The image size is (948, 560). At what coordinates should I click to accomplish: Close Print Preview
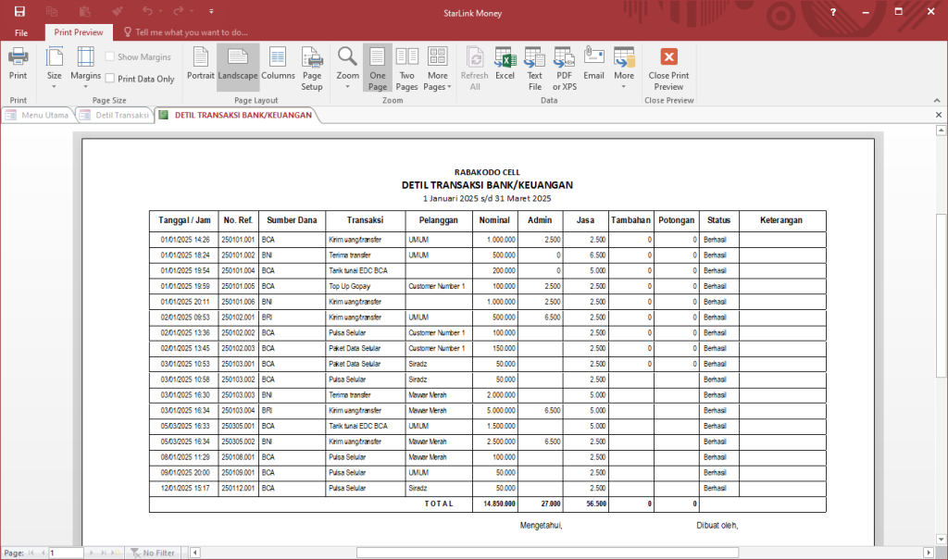(x=668, y=68)
